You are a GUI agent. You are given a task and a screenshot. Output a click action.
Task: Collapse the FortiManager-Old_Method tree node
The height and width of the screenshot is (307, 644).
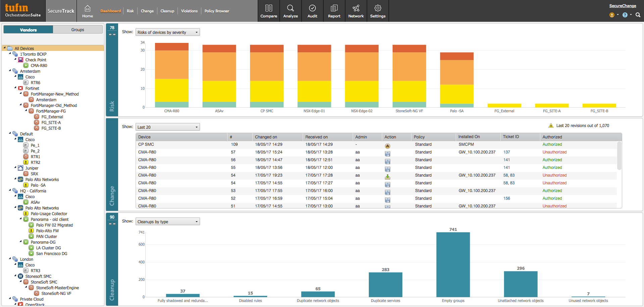point(21,105)
